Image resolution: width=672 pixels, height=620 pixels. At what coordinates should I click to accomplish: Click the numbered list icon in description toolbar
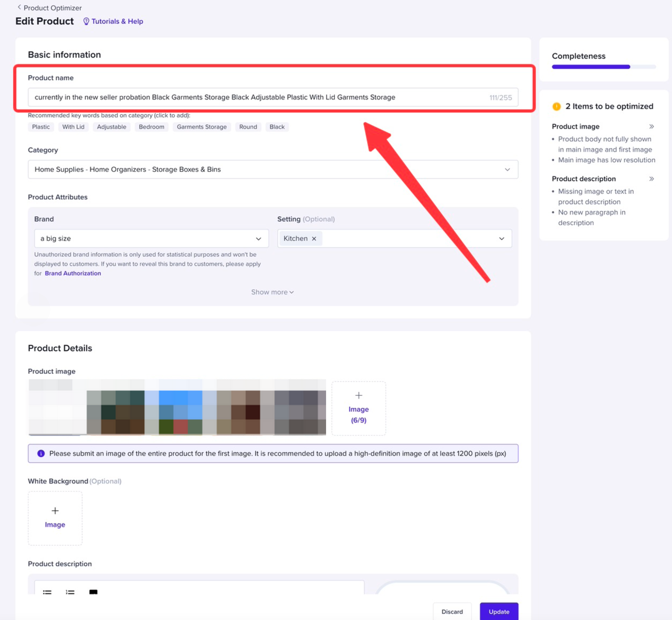click(x=70, y=592)
